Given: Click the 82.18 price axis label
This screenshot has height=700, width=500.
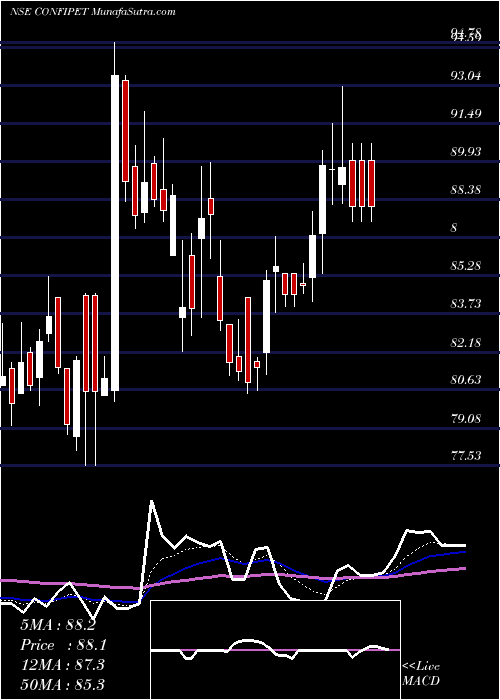Looking at the screenshot, I should click(x=466, y=343).
